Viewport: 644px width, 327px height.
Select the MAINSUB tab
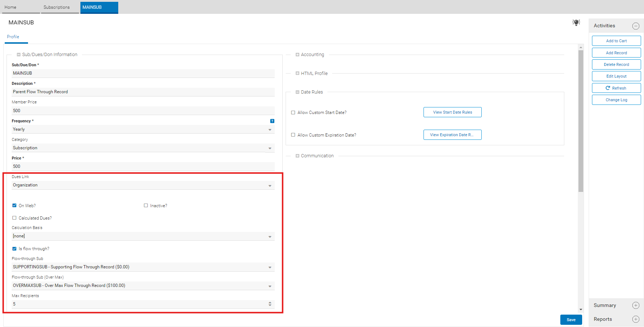[99, 7]
